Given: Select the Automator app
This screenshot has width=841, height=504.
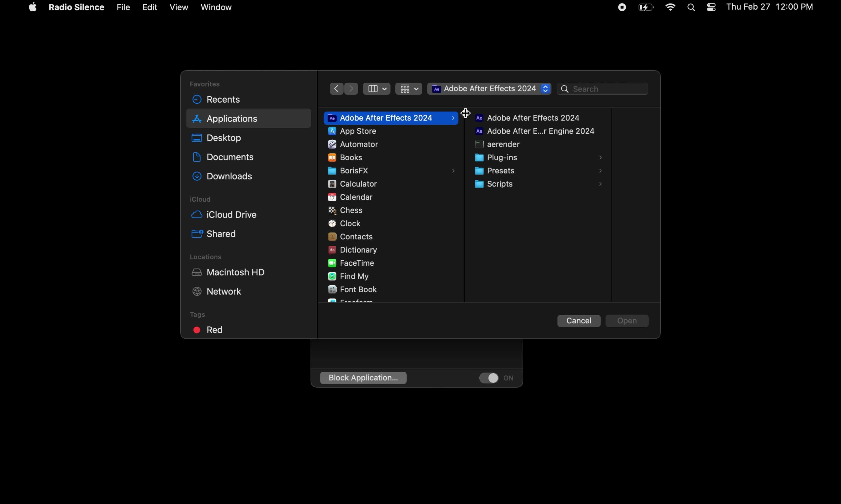Looking at the screenshot, I should coord(359,144).
